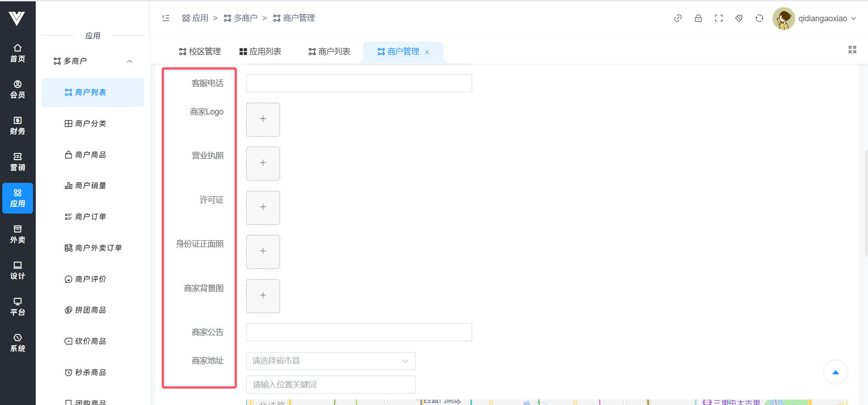868x405 pixels.
Task: Switch to the 校区管理 tab
Action: tap(200, 52)
